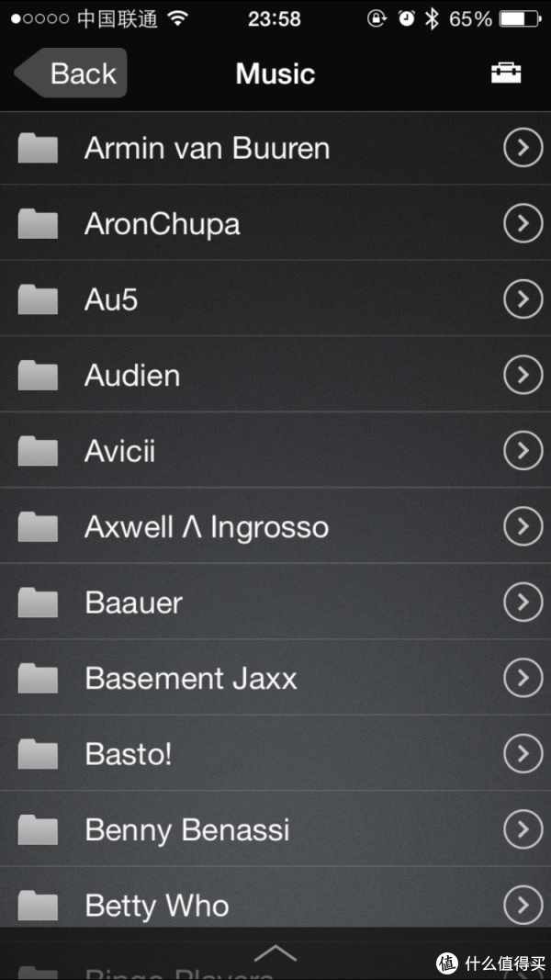Open the Audien folder name
551x980 pixels.
click(x=132, y=376)
